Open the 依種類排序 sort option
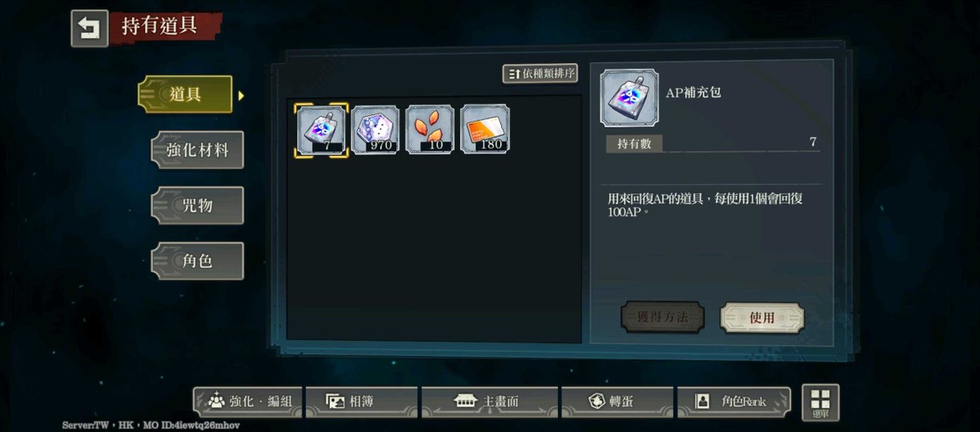The height and width of the screenshot is (432, 980). click(x=540, y=73)
